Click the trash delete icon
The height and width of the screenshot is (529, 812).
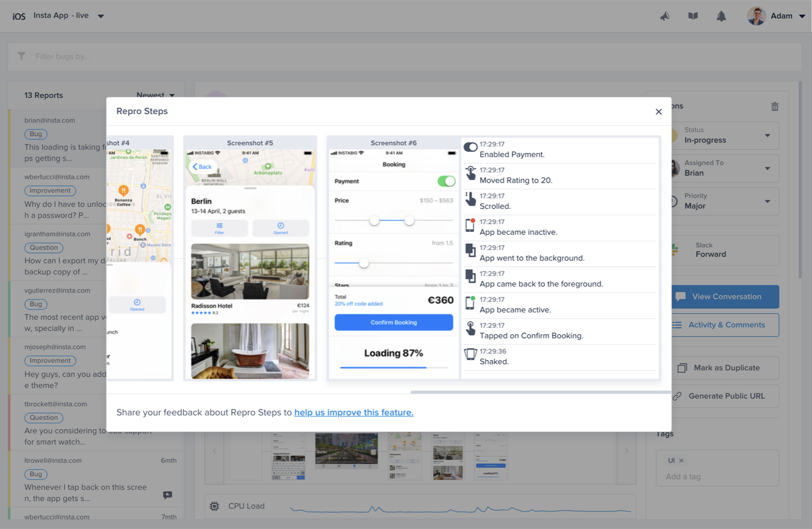pyautogui.click(x=774, y=106)
